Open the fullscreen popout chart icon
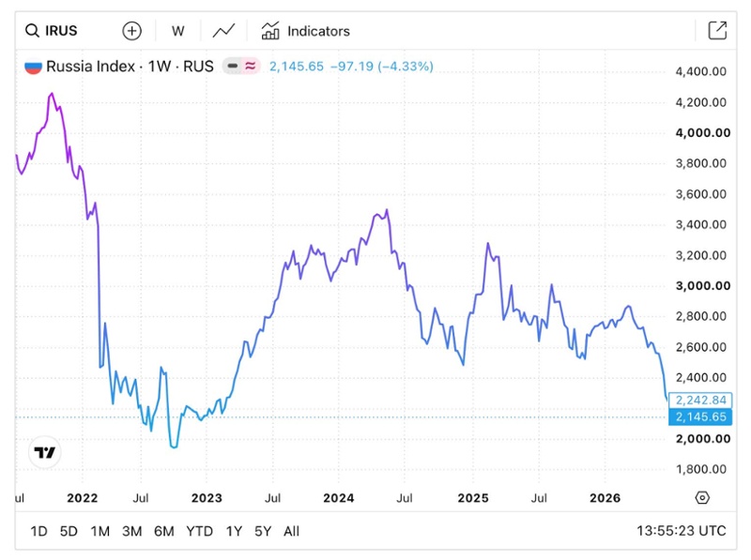The height and width of the screenshot is (560, 751). tap(717, 31)
